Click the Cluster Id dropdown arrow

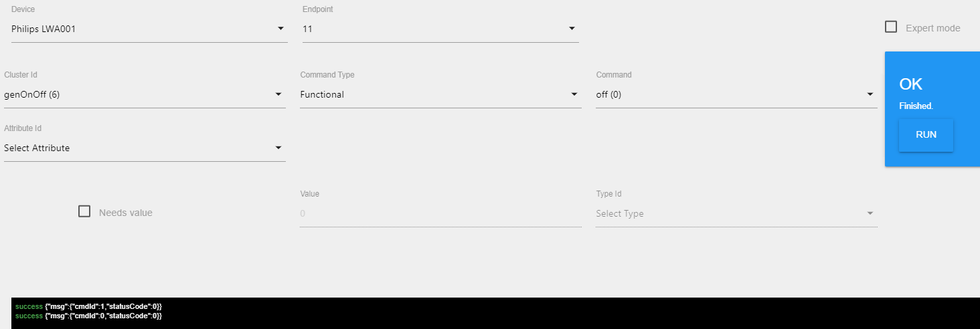(x=278, y=94)
